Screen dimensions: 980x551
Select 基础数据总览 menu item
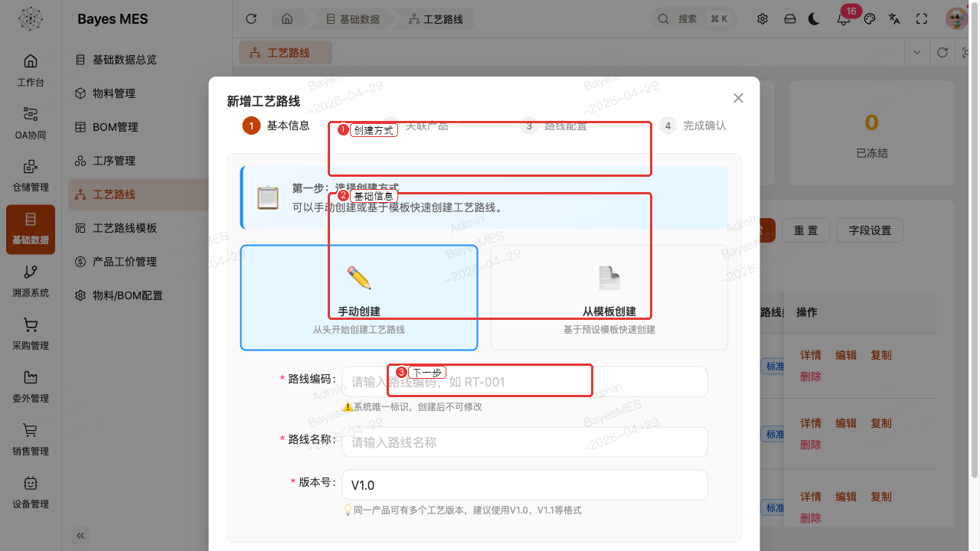(138, 60)
